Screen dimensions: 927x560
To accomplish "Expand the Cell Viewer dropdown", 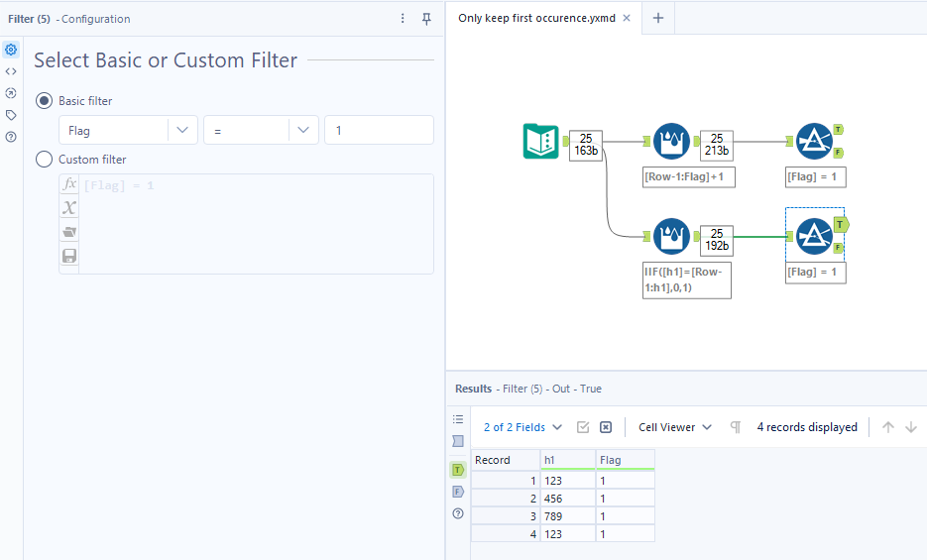I will point(675,427).
